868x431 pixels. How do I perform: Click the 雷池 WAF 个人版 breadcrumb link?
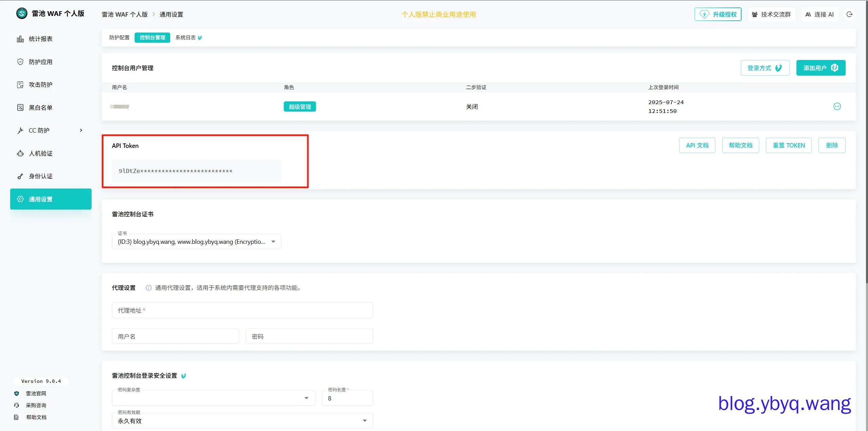pos(125,15)
